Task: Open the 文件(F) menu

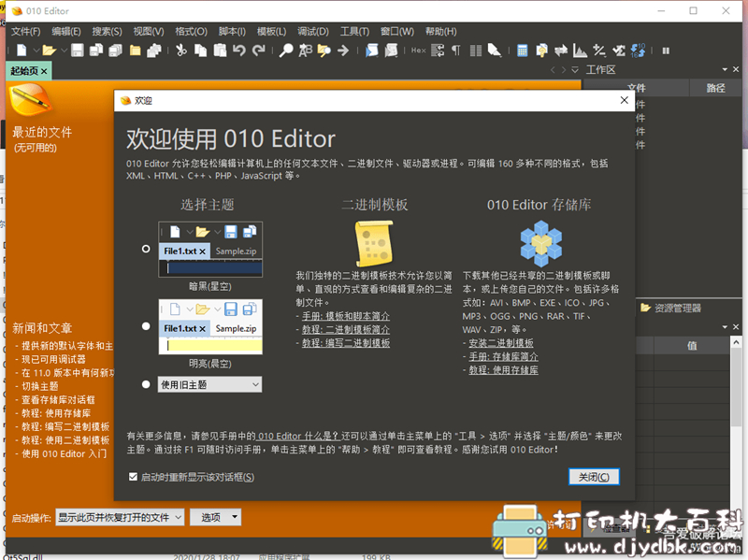Action: coord(26,32)
